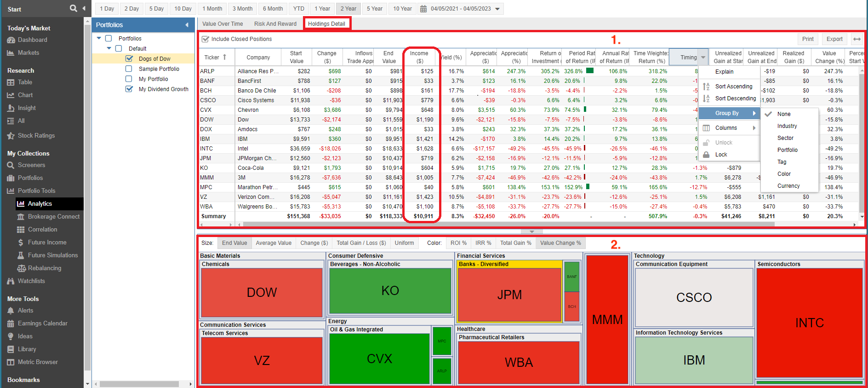Click the CSCO treemap tile
Viewport: 868px width, 388px height.
[x=694, y=297]
